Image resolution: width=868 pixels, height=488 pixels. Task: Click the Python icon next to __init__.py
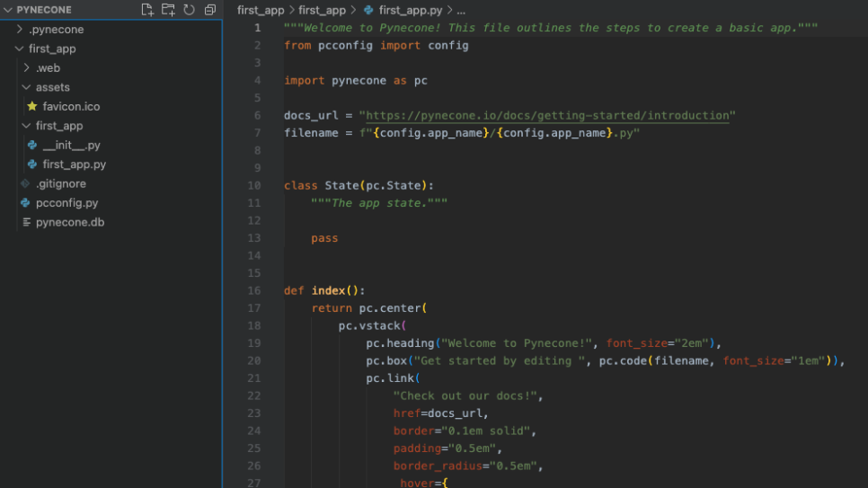pyautogui.click(x=32, y=145)
